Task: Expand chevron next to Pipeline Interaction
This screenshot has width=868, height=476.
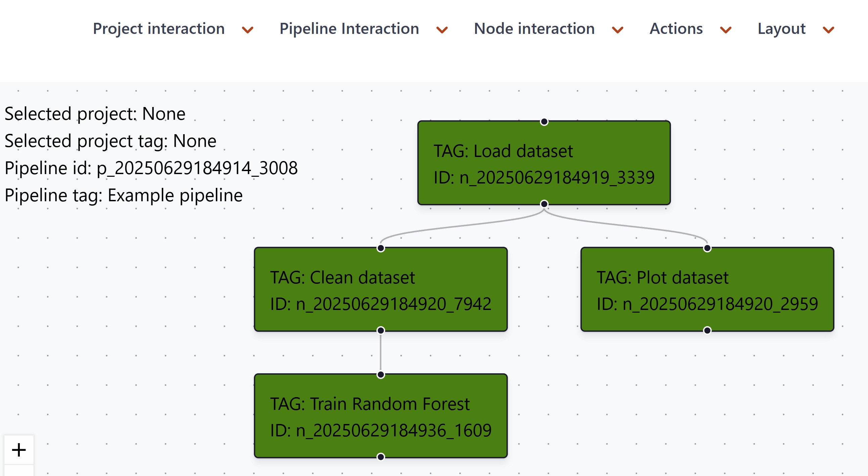Action: 442,30
